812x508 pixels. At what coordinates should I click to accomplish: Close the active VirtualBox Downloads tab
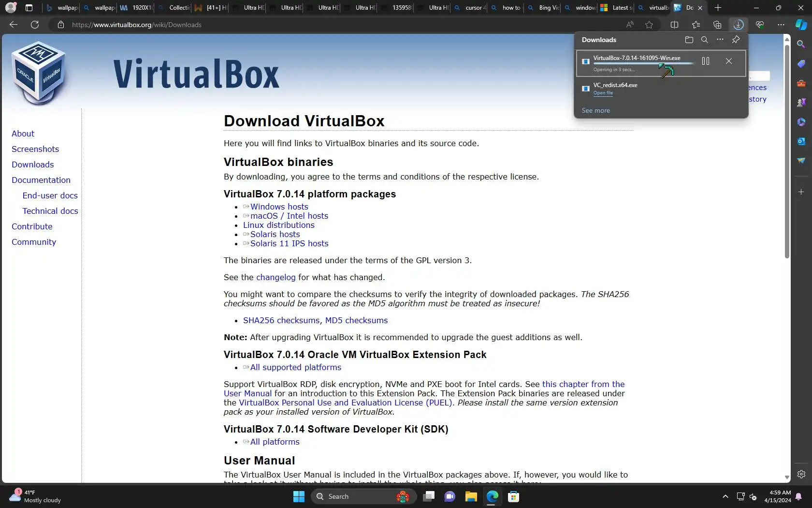[x=700, y=8]
